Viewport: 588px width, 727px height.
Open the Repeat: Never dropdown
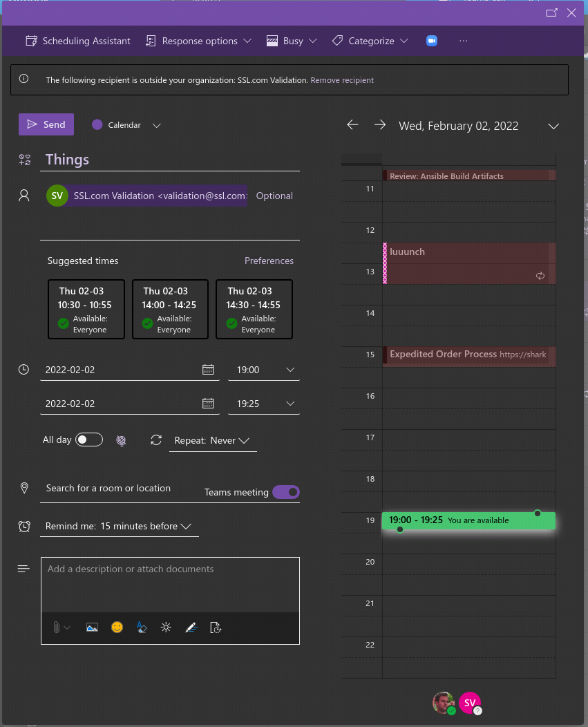click(213, 440)
